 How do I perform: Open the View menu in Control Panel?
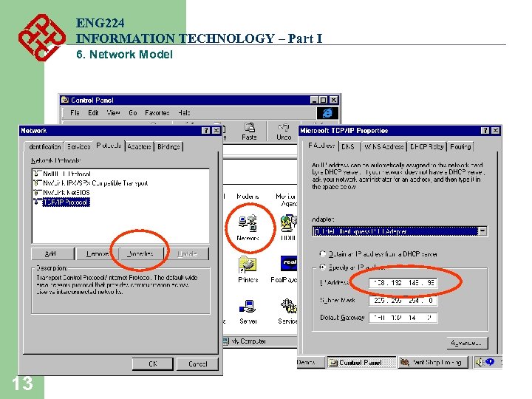[x=113, y=112]
